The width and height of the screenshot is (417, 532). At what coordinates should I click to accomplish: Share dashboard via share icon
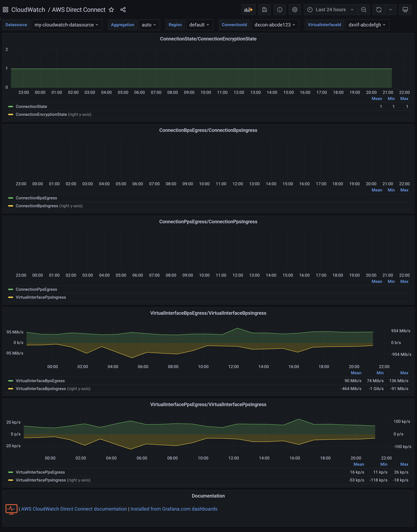pyautogui.click(x=123, y=10)
